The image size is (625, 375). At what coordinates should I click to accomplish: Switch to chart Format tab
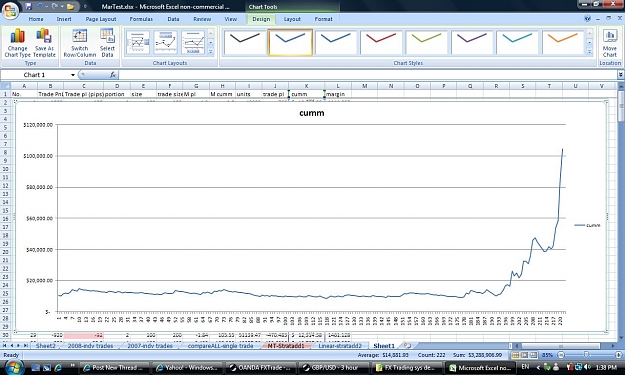tap(323, 19)
